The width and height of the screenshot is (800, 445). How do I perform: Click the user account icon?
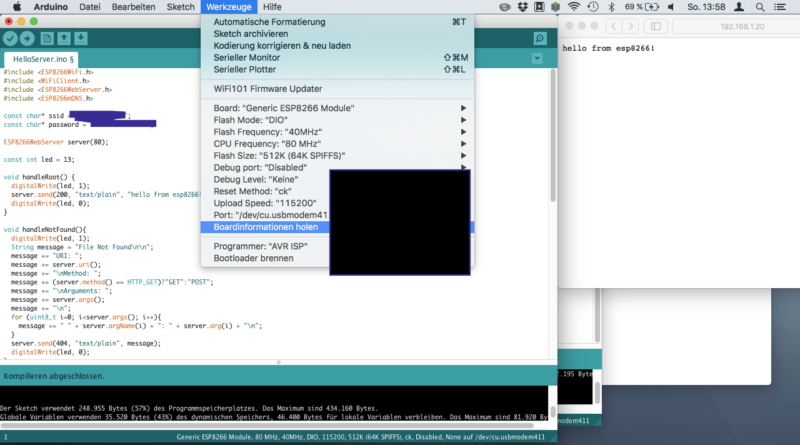coord(739,7)
